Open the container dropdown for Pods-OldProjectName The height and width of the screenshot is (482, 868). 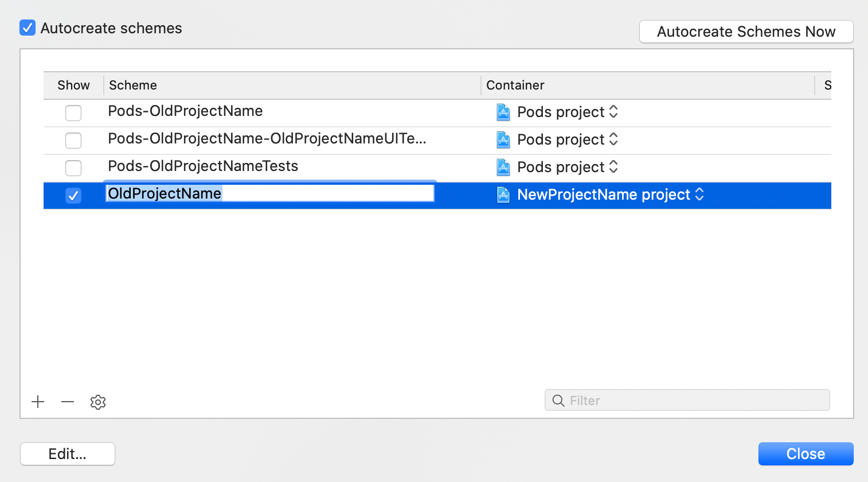pyautogui.click(x=613, y=112)
